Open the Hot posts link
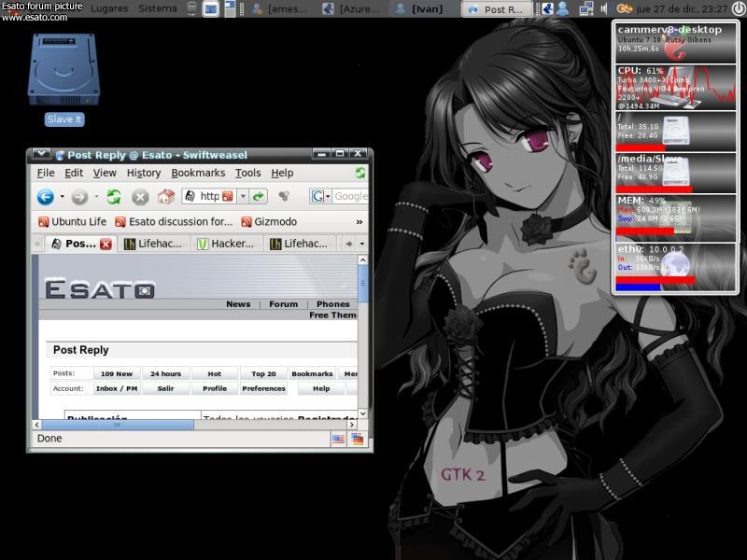The height and width of the screenshot is (560, 747). 215,374
